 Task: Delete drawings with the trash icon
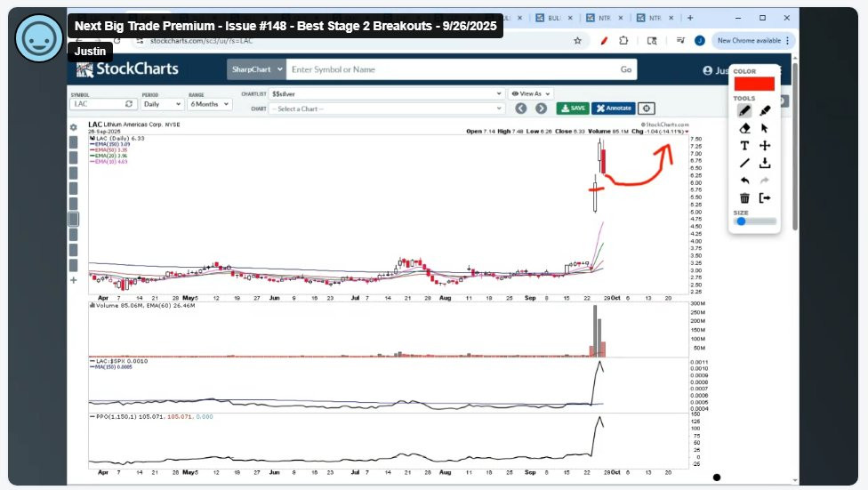744,197
